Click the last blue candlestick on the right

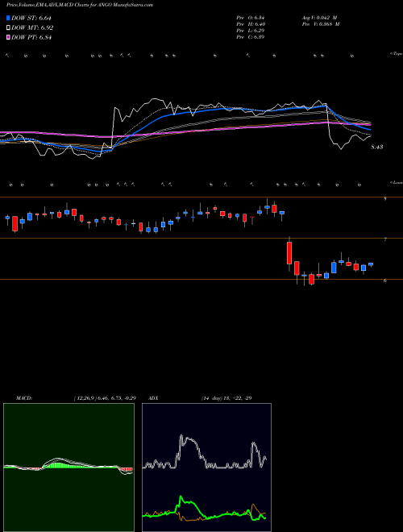pyautogui.click(x=371, y=264)
